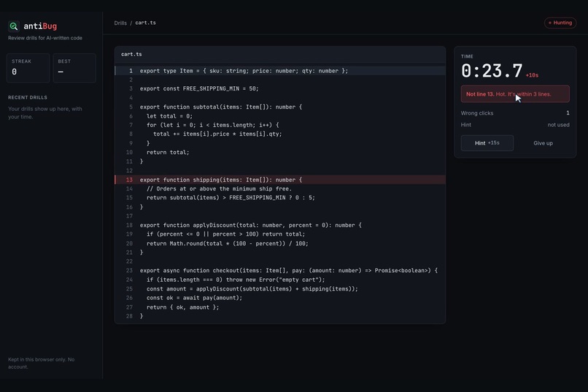Select line 26 await pay(amount)

click(x=280, y=298)
